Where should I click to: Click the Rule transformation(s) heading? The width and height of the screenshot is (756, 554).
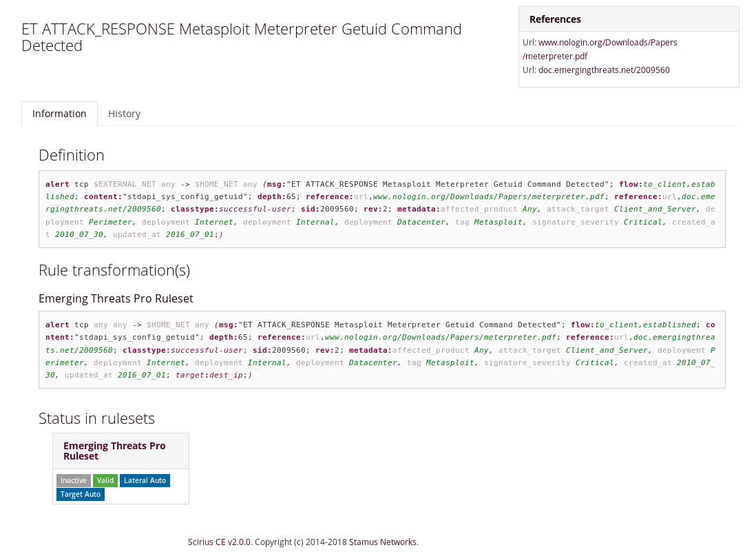point(114,270)
